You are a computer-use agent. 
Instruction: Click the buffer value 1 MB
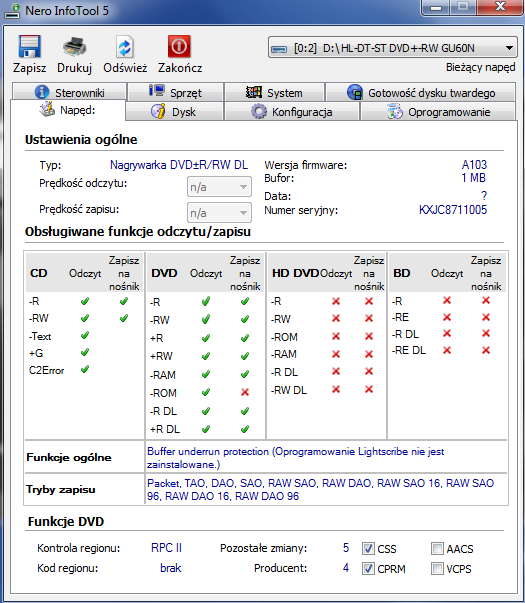click(x=473, y=178)
